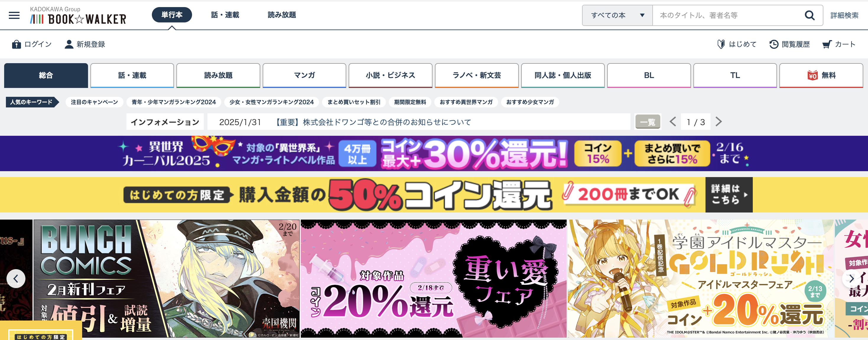The height and width of the screenshot is (340, 868).
Task: Open the 一覧 information list button
Action: click(648, 122)
